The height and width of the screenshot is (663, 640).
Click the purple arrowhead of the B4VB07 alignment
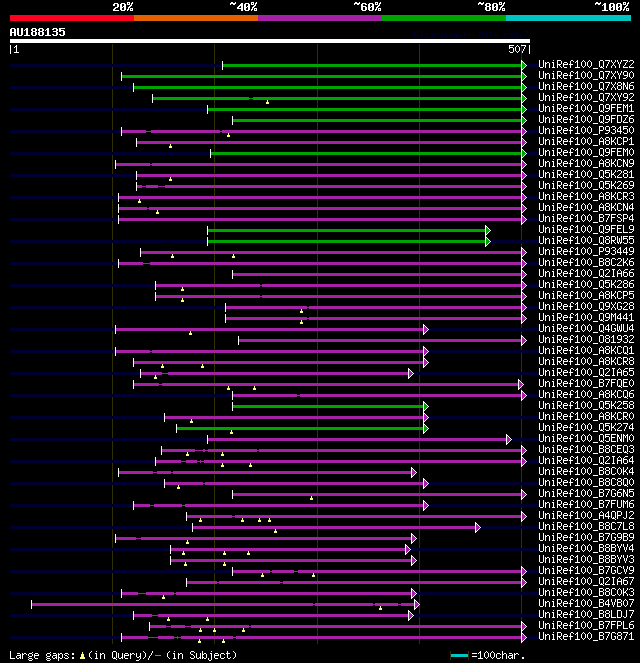[x=416, y=604]
